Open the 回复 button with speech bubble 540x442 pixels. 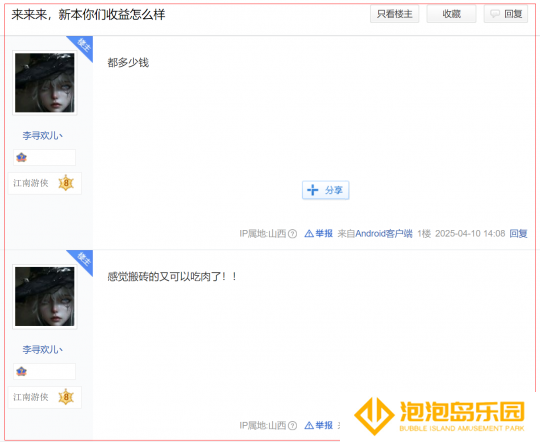(x=506, y=14)
